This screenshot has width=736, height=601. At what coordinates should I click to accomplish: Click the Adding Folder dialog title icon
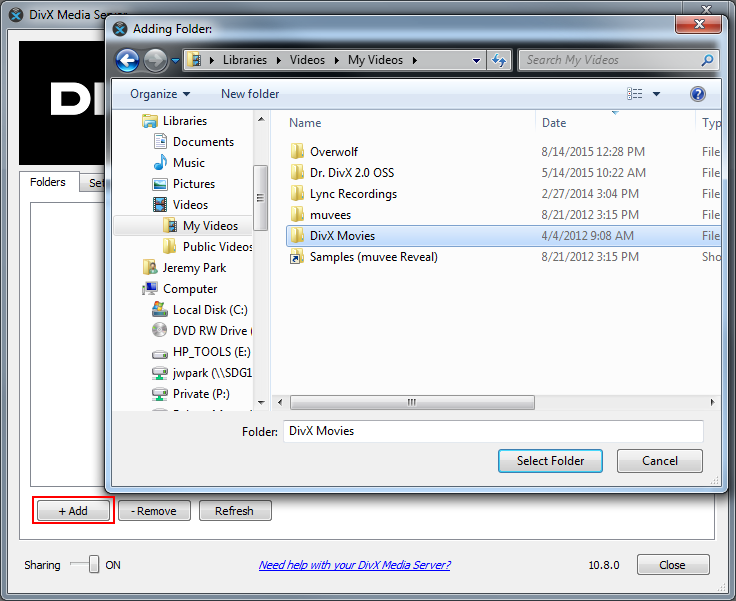click(x=120, y=29)
